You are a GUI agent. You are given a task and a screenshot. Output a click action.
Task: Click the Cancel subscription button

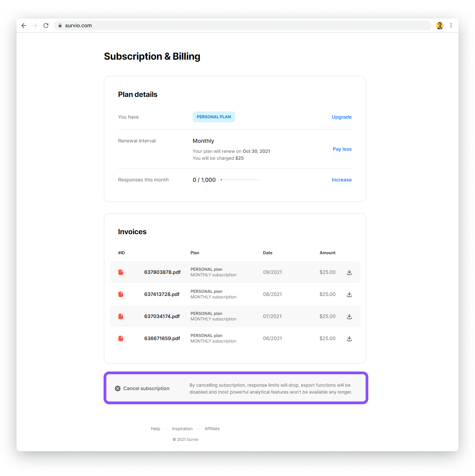coord(142,388)
